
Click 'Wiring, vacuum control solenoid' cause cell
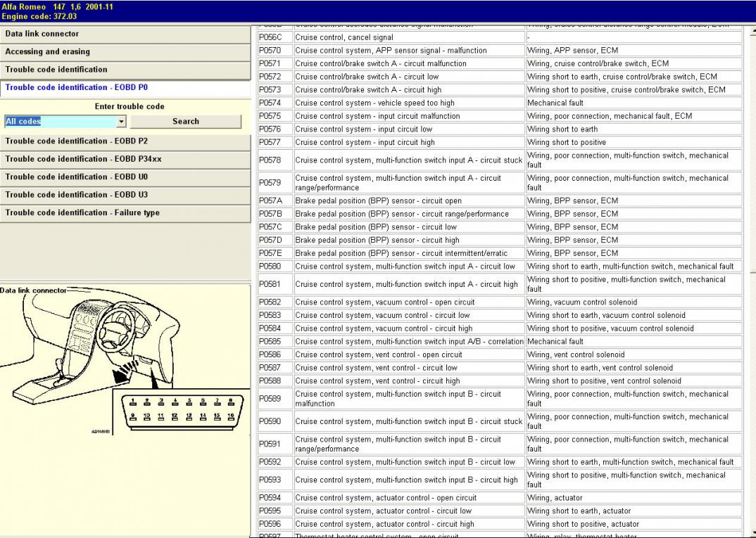(634, 302)
